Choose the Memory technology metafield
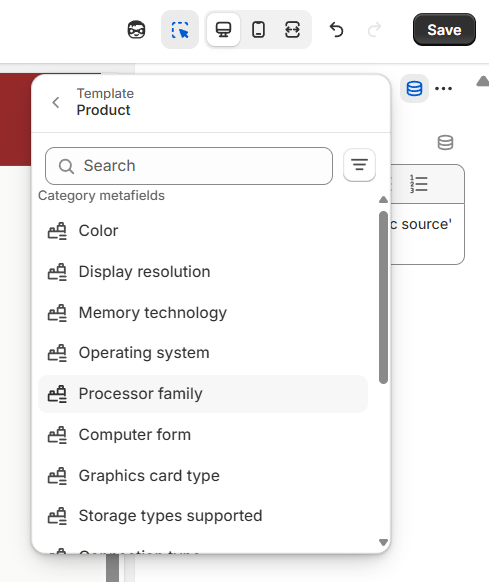This screenshot has height=582, width=489. [x=203, y=313]
